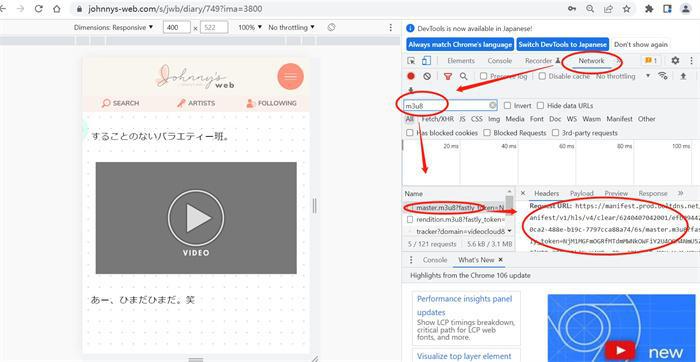Open the 100% zoom dropdown
The width and height of the screenshot is (700, 362).
click(250, 27)
